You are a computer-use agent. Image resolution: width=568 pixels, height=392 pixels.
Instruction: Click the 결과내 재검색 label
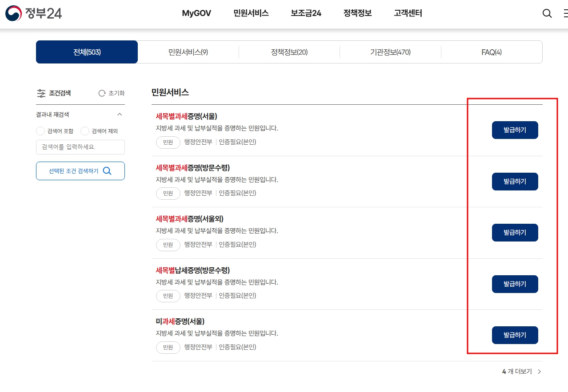tap(52, 115)
